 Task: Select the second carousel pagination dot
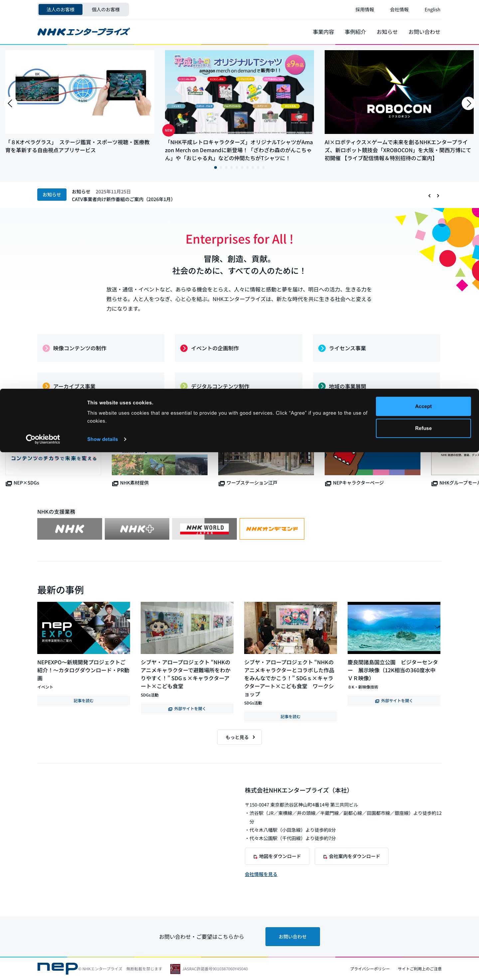[221, 167]
